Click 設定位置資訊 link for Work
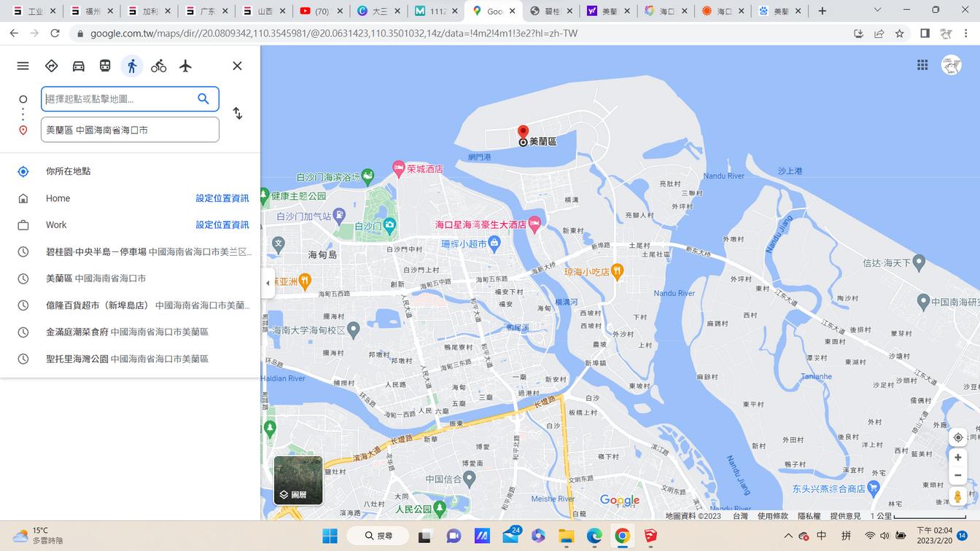 (x=222, y=224)
